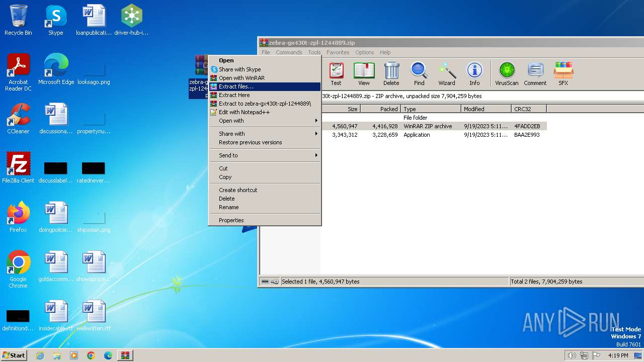Click Share with Skype menu entry
644x362 pixels.
tap(265, 69)
